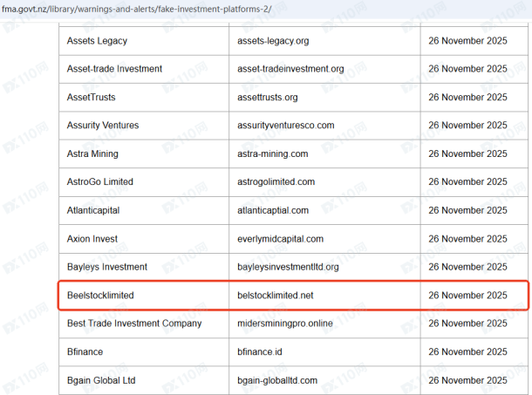Click the bfinance.id domain text

262,352
